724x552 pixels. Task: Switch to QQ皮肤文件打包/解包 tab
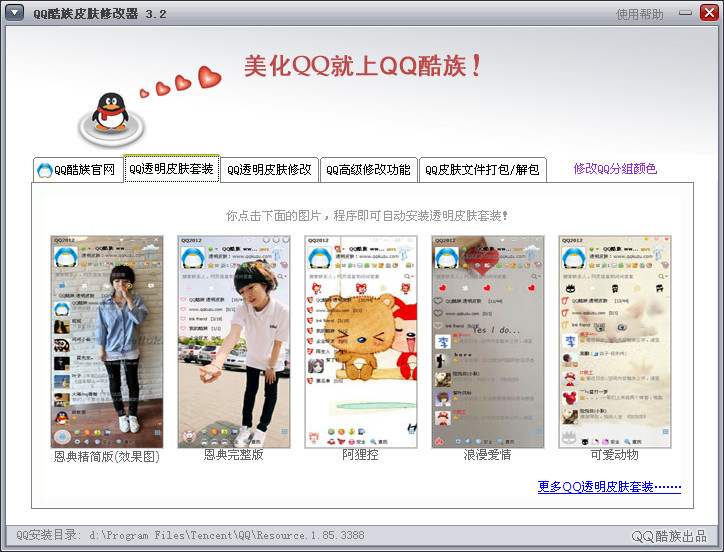click(x=483, y=170)
